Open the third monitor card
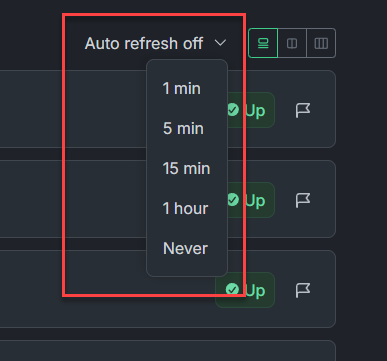The image size is (387, 361). (x=168, y=289)
